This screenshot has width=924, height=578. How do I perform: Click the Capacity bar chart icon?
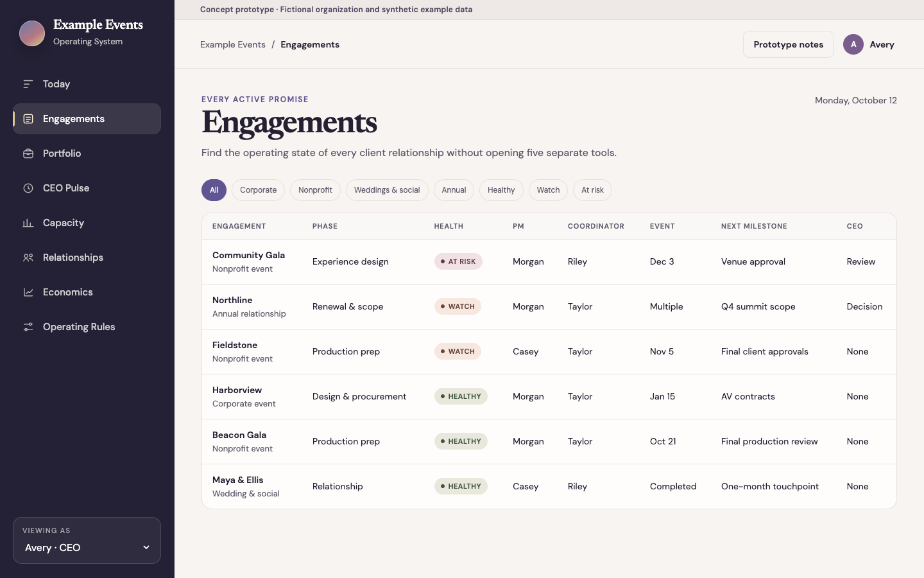(x=28, y=223)
